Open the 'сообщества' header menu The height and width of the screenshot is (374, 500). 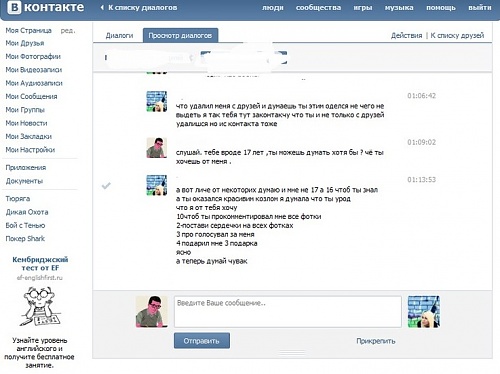tap(318, 7)
